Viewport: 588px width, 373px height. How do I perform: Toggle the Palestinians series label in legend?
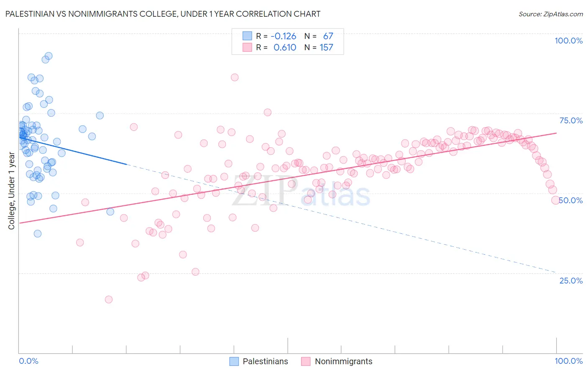pos(265,361)
